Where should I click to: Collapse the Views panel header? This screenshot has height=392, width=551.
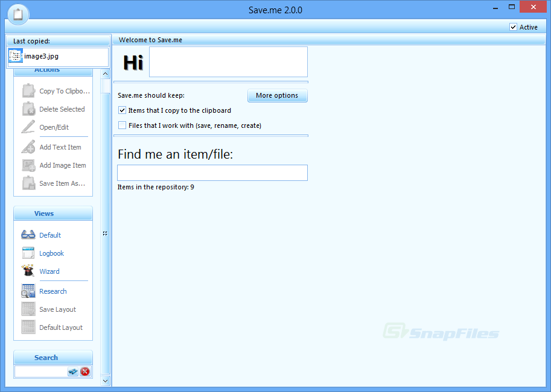pyautogui.click(x=53, y=213)
